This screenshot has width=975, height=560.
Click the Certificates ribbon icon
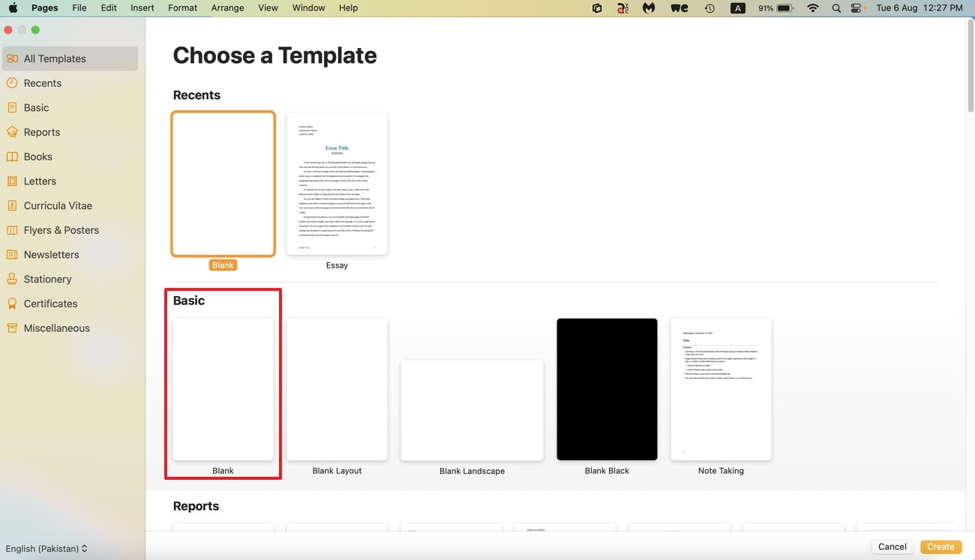click(12, 304)
